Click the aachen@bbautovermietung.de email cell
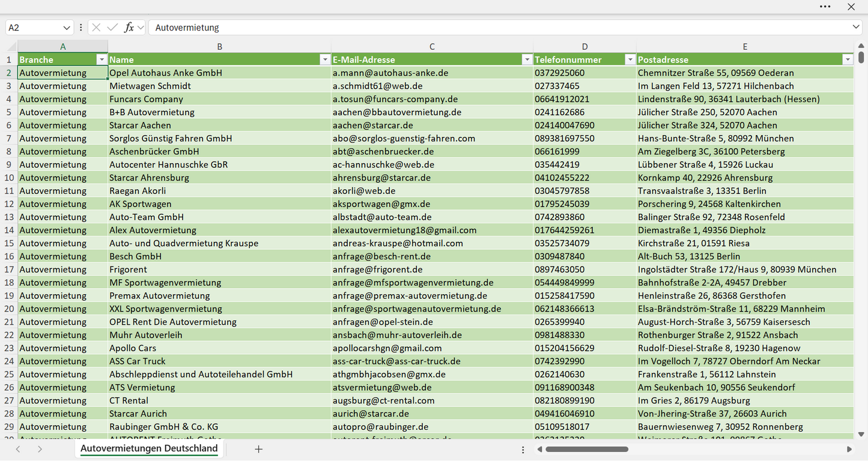 [432, 112]
